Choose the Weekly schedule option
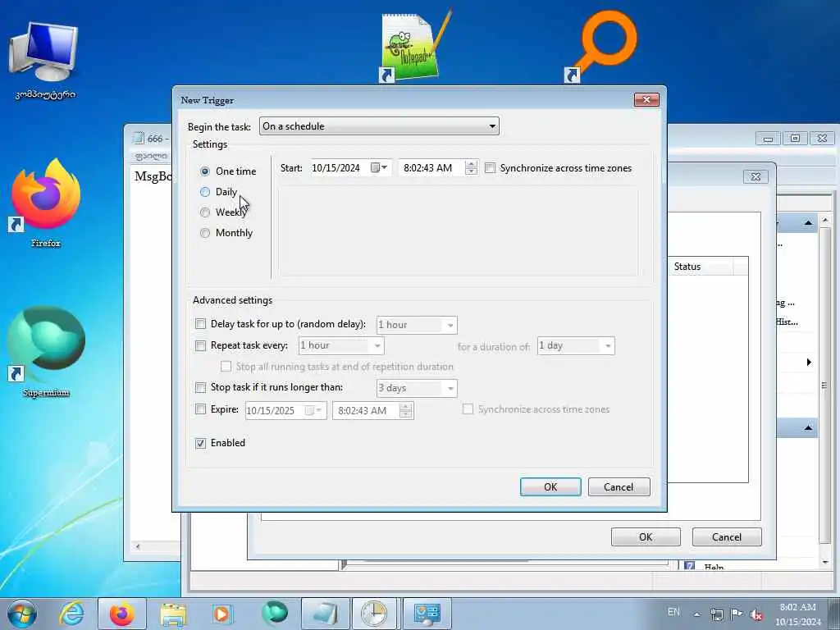Image resolution: width=840 pixels, height=630 pixels. (x=204, y=212)
